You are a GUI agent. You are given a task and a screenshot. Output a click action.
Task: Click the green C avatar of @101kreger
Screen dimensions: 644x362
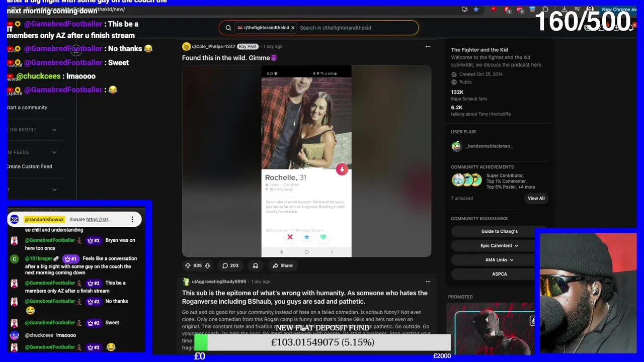(15, 259)
